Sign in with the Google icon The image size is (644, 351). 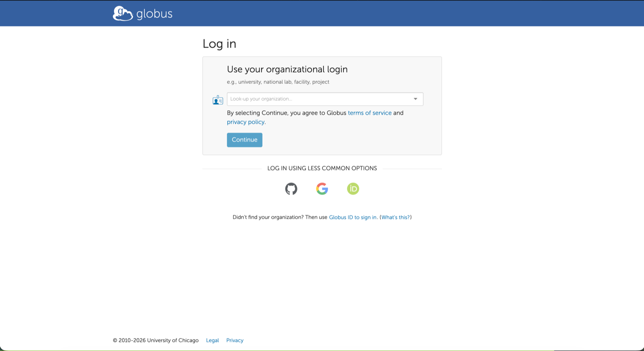click(x=322, y=189)
